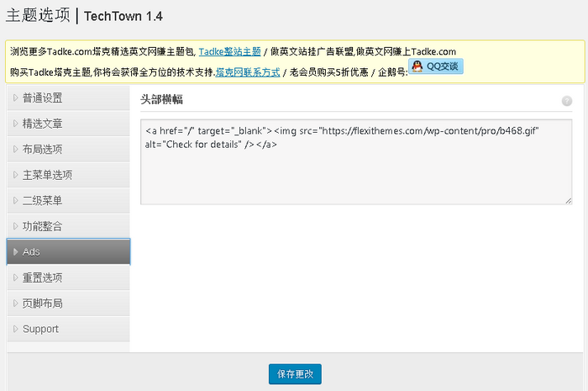Click the help question mark icon
The width and height of the screenshot is (588, 391).
click(567, 101)
